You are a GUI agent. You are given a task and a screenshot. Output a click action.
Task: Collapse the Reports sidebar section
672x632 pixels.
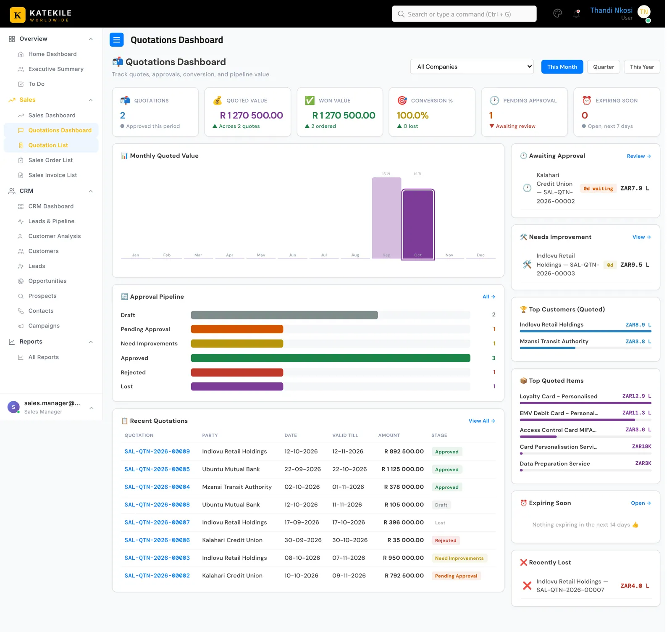(91, 342)
